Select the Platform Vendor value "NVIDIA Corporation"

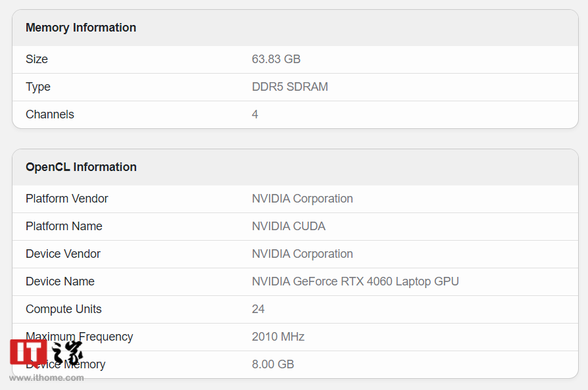pos(303,199)
